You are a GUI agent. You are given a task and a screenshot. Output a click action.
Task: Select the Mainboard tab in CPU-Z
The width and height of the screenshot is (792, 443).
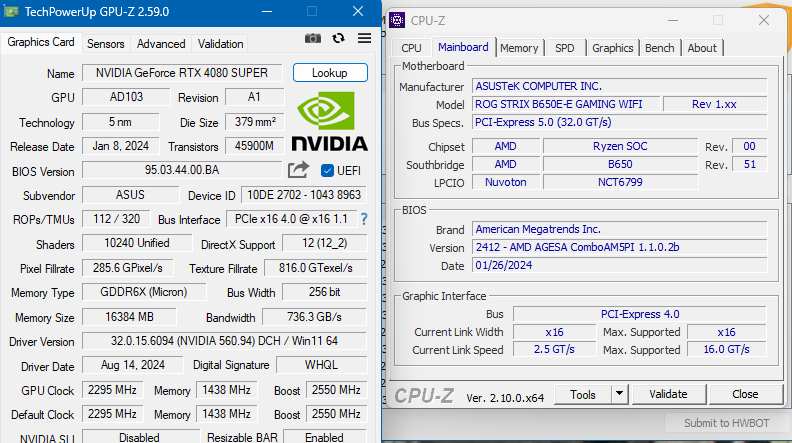pos(463,47)
